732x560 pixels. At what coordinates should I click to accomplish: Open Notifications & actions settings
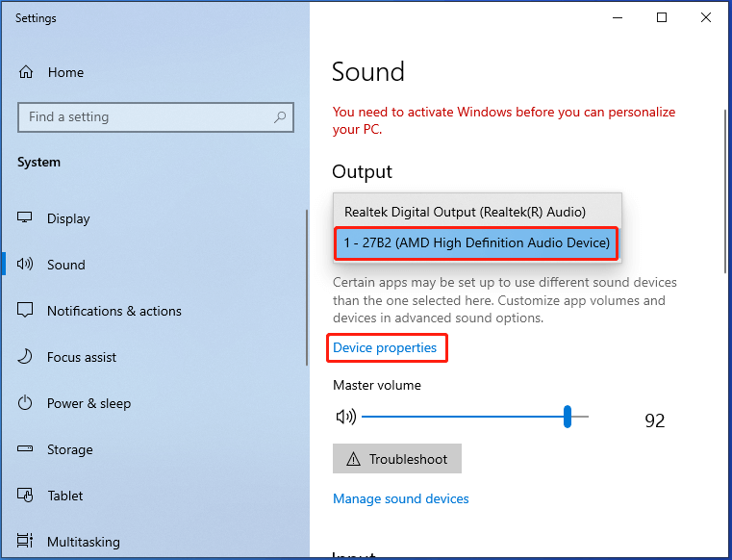[114, 311]
